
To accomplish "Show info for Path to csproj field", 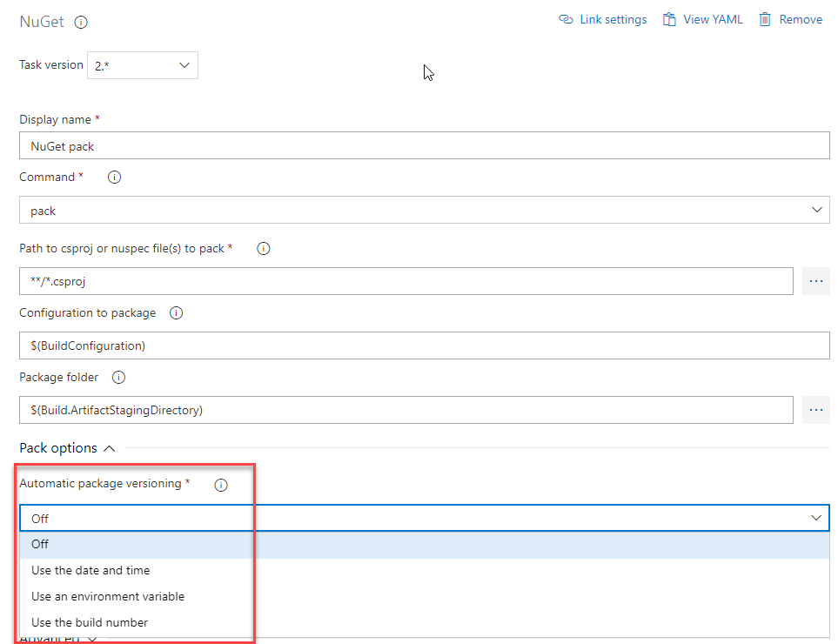I will click(x=264, y=249).
